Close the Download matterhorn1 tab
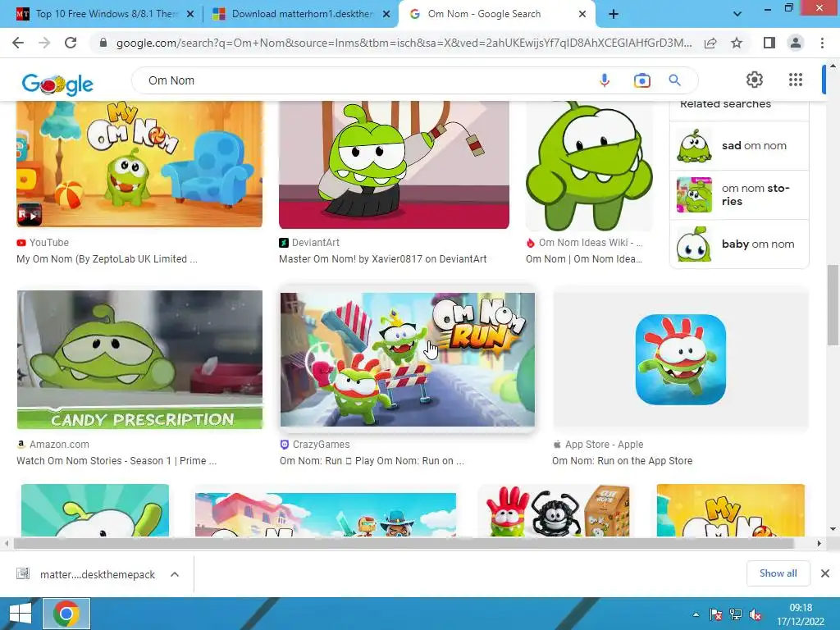840x630 pixels. tap(386, 14)
